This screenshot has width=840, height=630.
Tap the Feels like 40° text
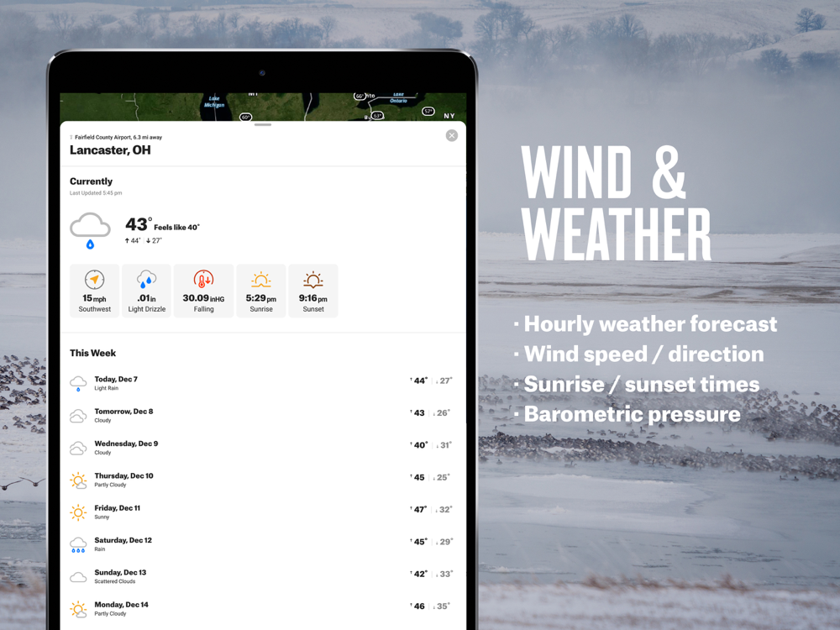pos(176,227)
